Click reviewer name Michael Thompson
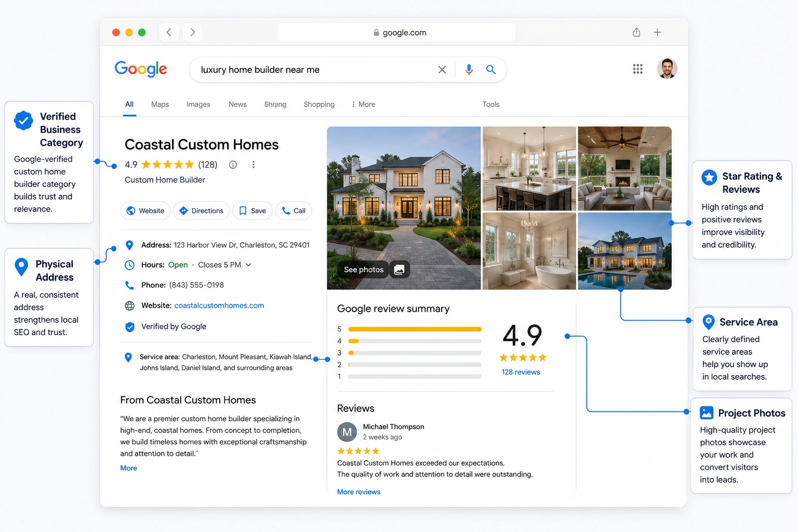Screen dimensions: 798x532 pos(393,427)
